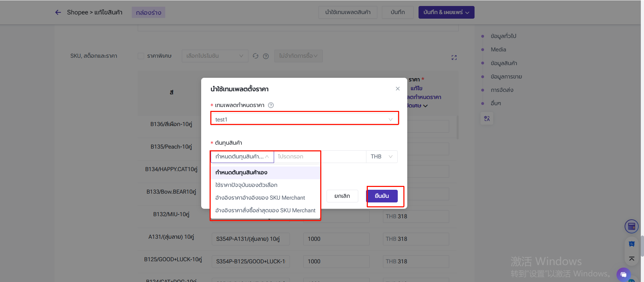Click the scroll-to-top arrow icon

[x=631, y=259]
